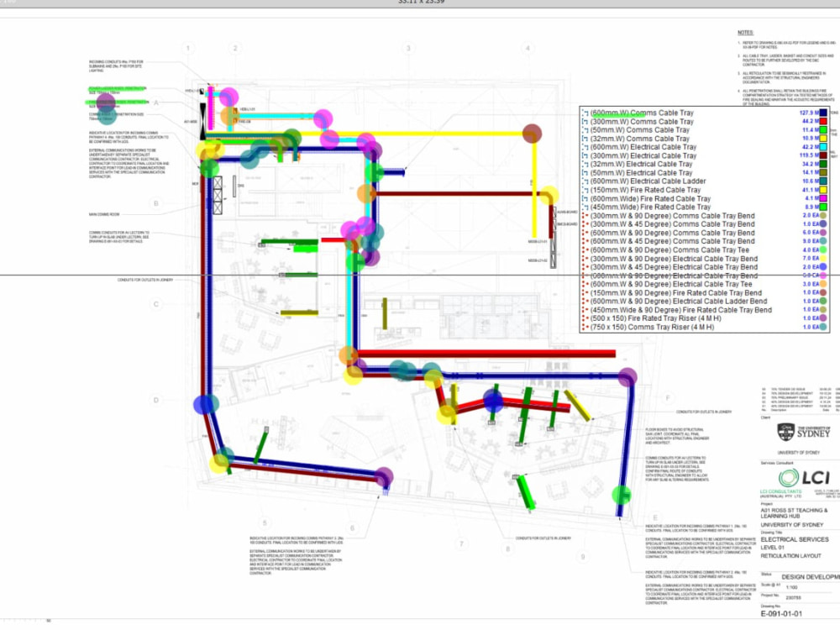Screen dimensions: 840x630
Task: Click the 119.5 M length value
Action: tap(809, 156)
